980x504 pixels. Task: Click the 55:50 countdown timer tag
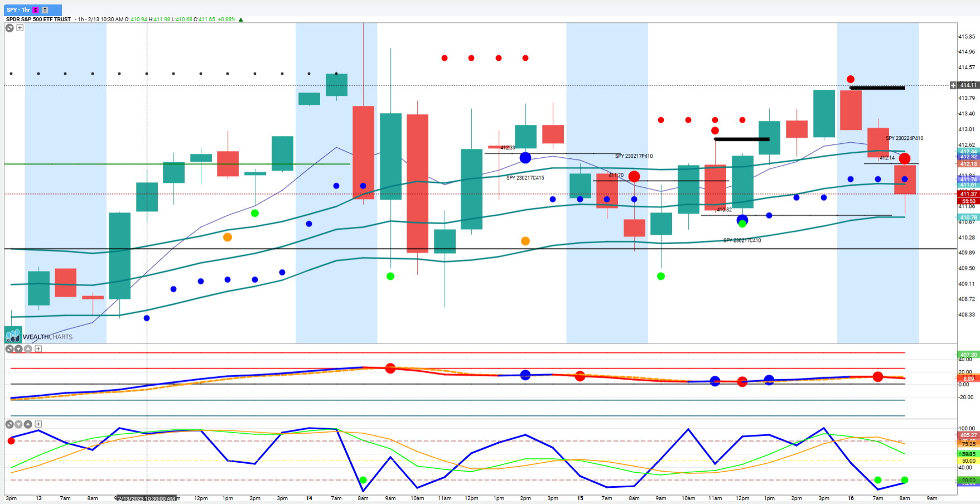[x=968, y=201]
